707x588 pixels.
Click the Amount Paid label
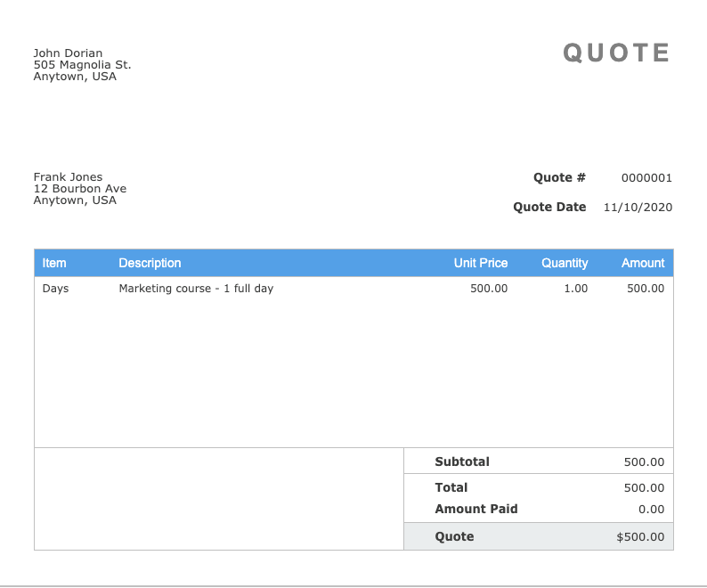pyautogui.click(x=476, y=509)
